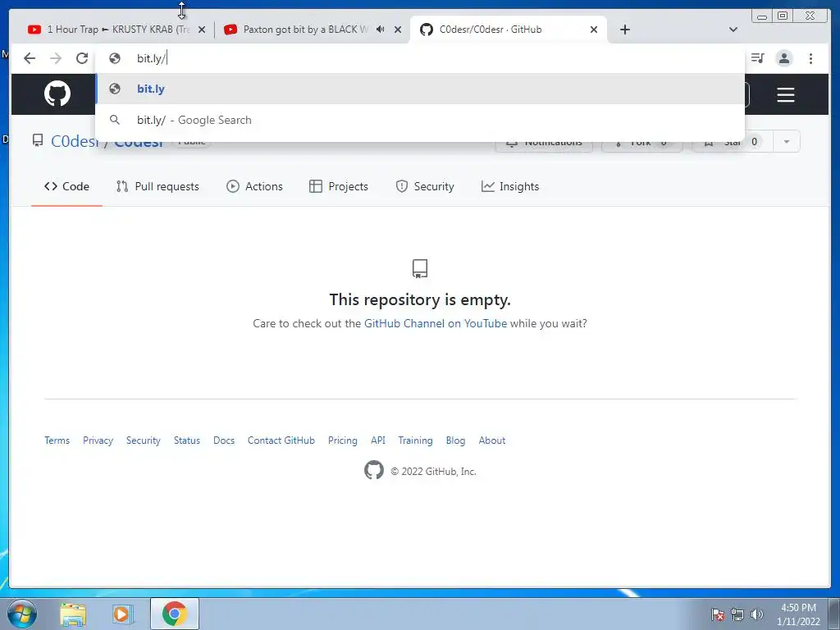The image size is (840, 630).
Task: Open the Windows Start menu orb
Action: [x=22, y=614]
